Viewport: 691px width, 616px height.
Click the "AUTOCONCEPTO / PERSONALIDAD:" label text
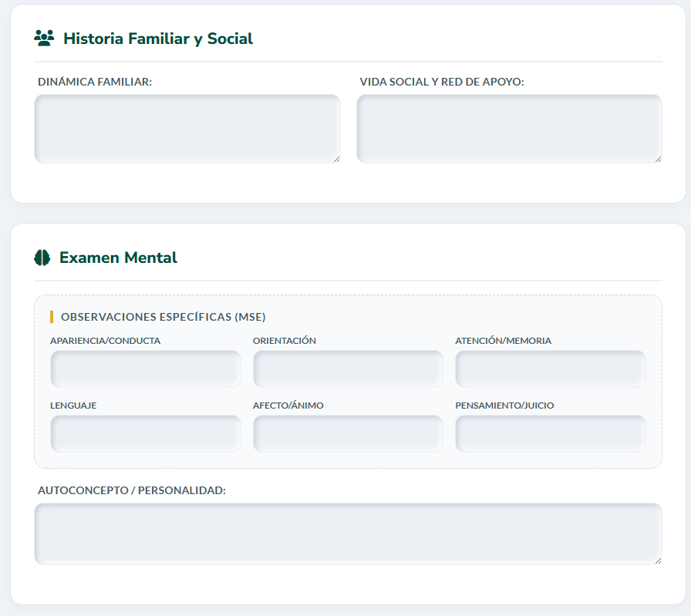click(x=132, y=490)
